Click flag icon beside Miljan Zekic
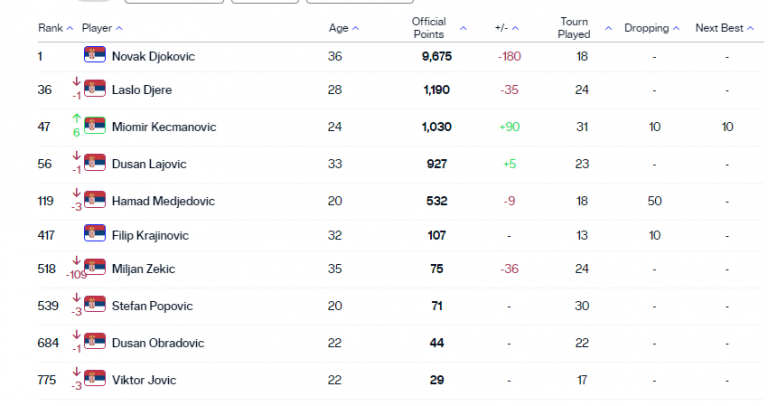 pos(95,270)
